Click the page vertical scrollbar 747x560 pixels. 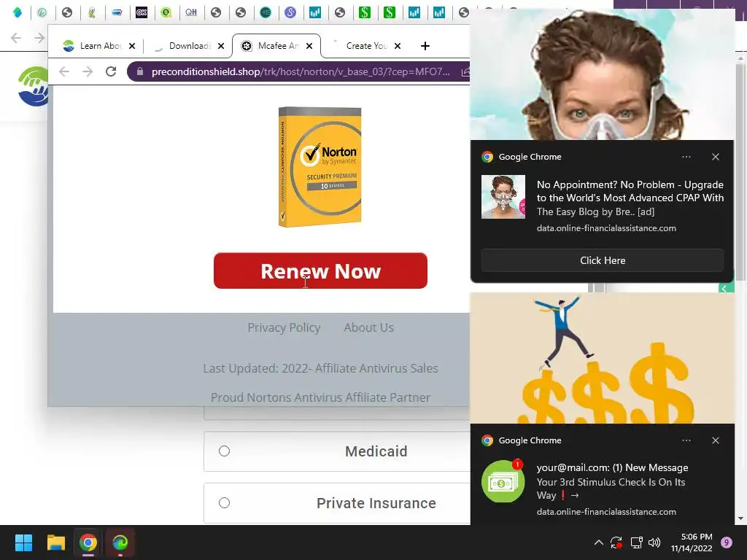740,171
